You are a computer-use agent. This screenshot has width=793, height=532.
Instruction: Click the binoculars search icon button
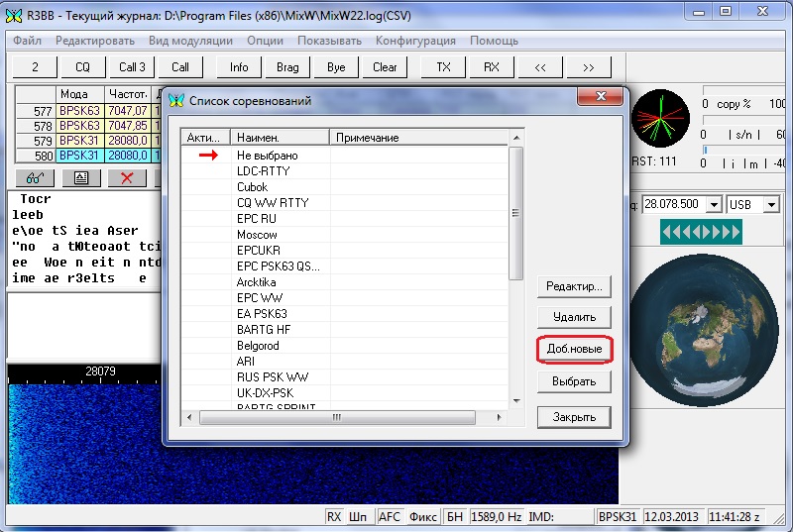(35, 178)
